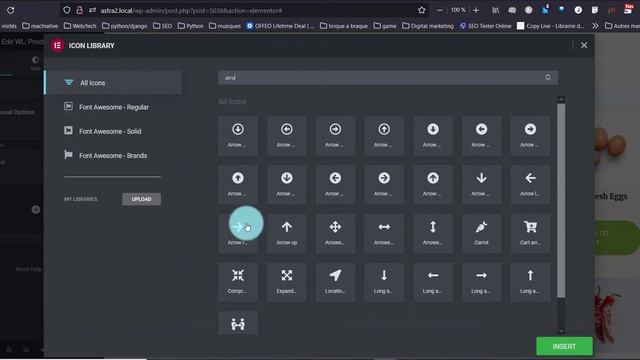Pick the plain Arrow left icon
Image resolution: width=640 pixels, height=360 pixels.
pyautogui.click(x=530, y=184)
